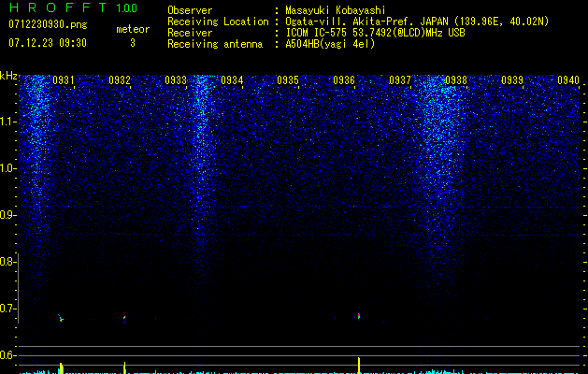Click the 0936 time marker

[x=344, y=80]
